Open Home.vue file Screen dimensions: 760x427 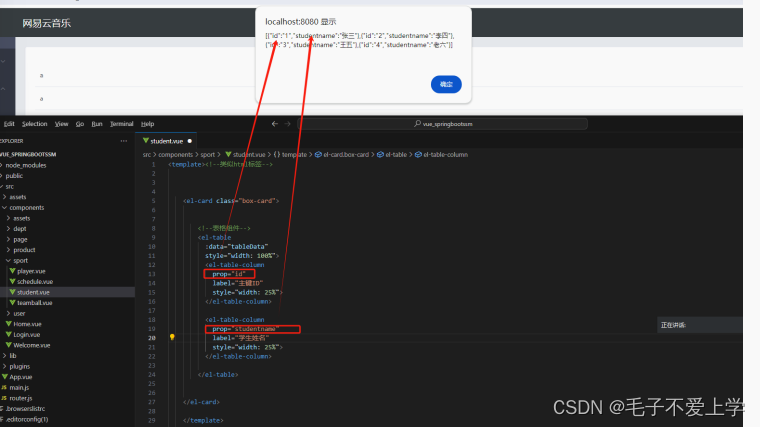pyautogui.click(x=27, y=324)
